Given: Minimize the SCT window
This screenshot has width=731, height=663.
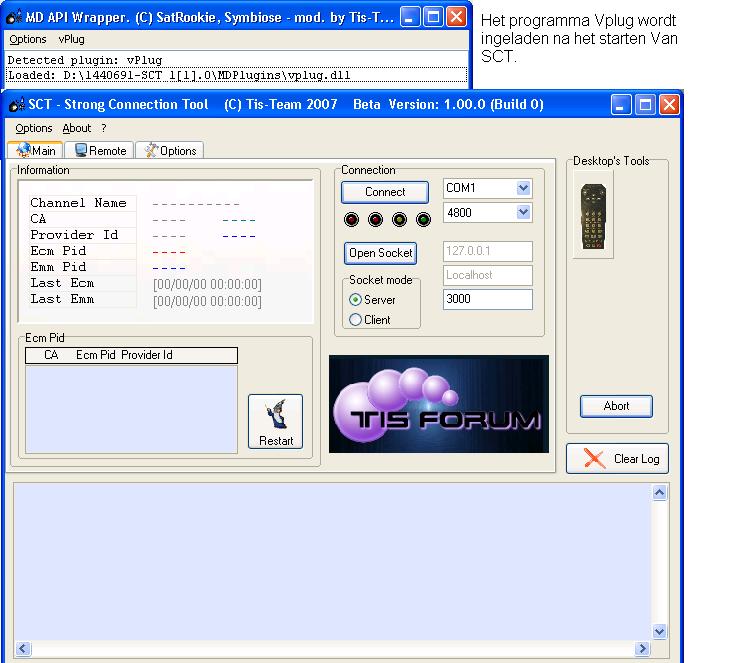Looking at the screenshot, I should tap(621, 105).
